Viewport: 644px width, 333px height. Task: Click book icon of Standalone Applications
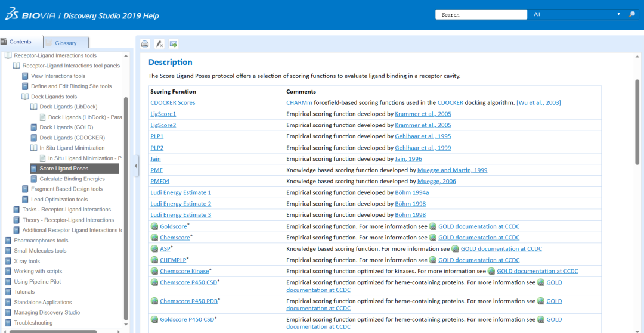(x=8, y=302)
